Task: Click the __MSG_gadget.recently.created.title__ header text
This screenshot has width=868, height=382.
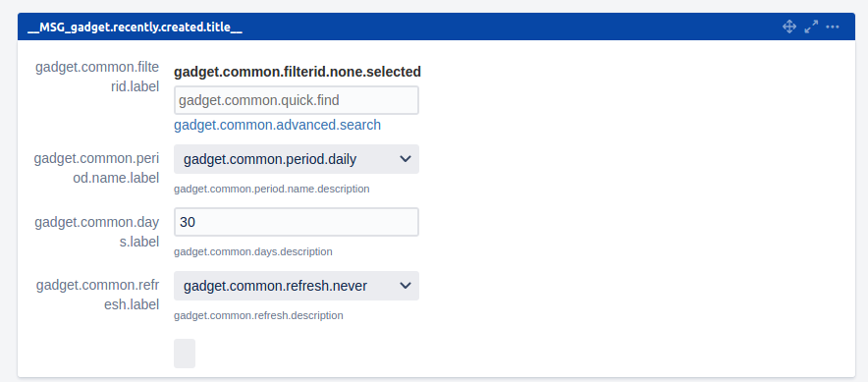Action: (x=135, y=27)
